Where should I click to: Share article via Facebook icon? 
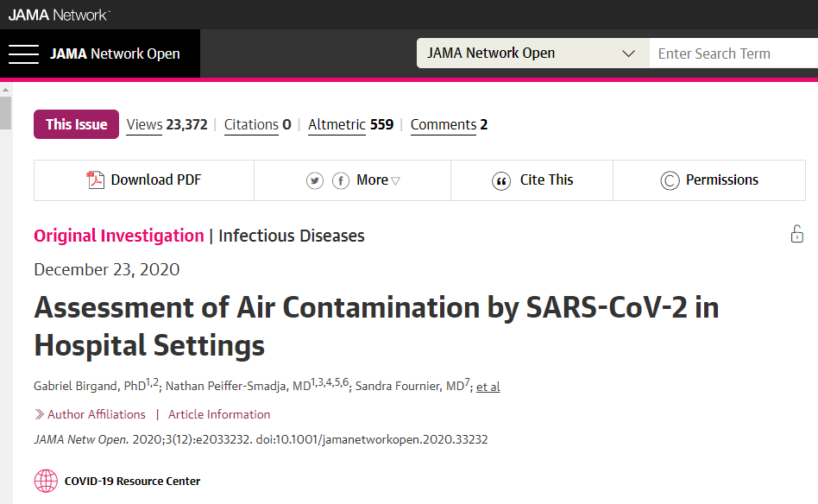tap(341, 180)
